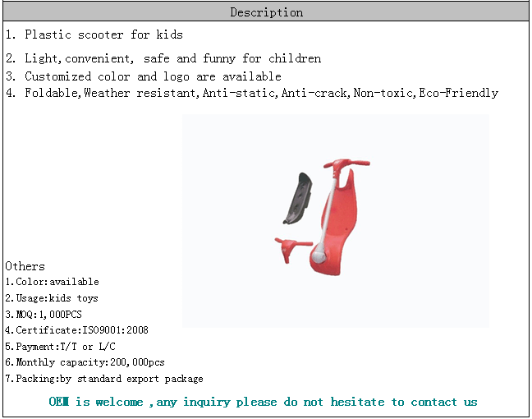The image size is (532, 419).
Task: Click 'Usage:kids toys' text
Action: 52,298
